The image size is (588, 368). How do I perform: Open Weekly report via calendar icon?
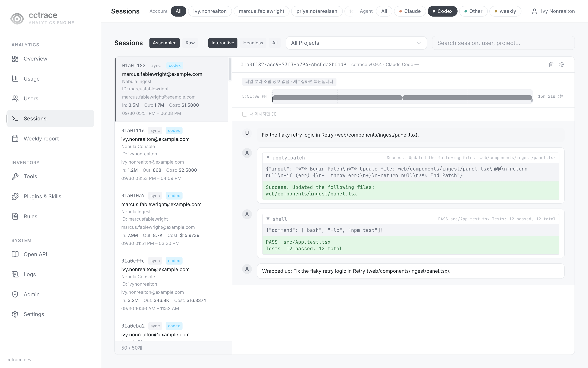click(x=15, y=138)
